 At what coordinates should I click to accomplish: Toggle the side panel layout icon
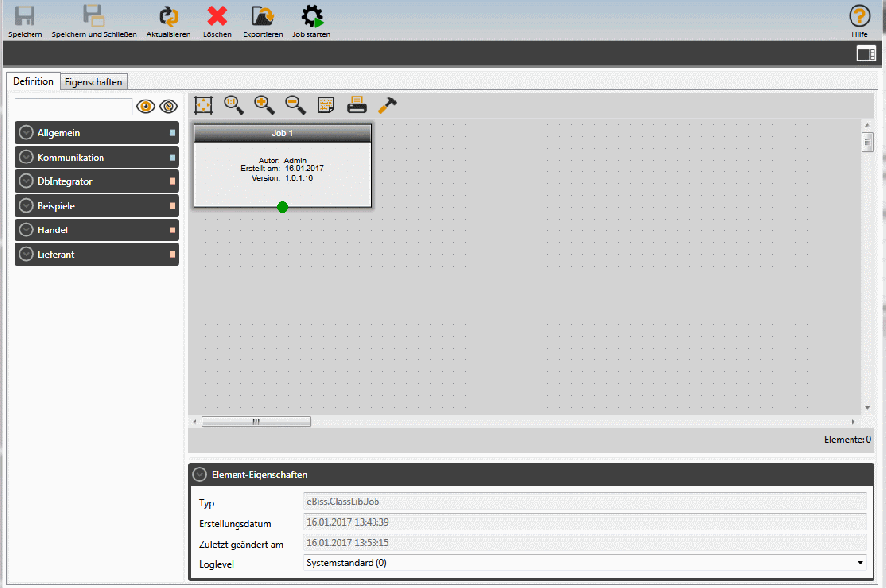pos(866,54)
